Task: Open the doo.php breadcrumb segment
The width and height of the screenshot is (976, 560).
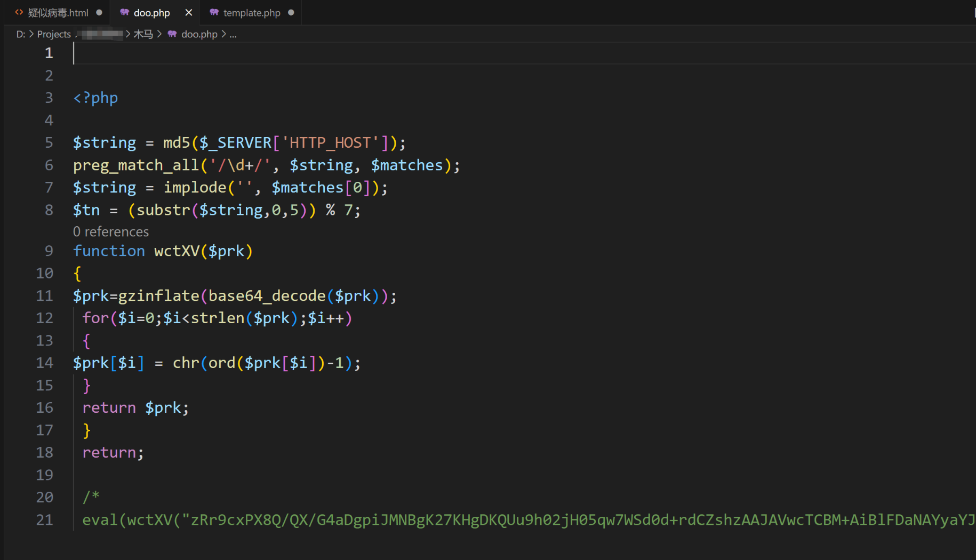Action: (x=199, y=34)
